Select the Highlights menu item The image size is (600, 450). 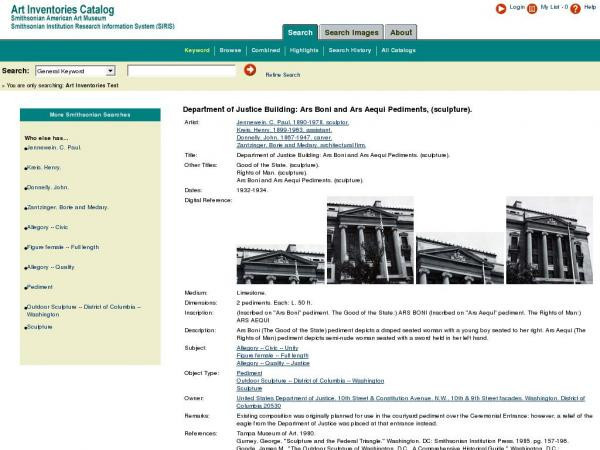304,50
